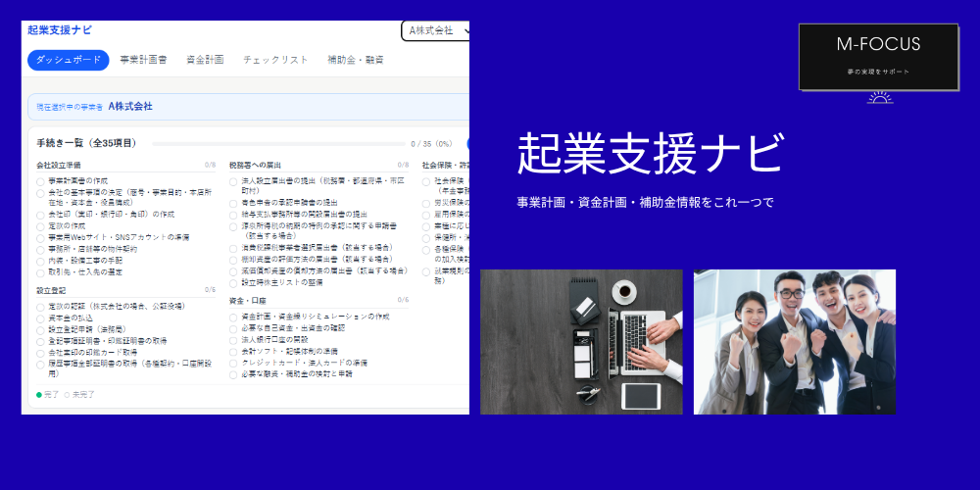This screenshot has height=490, width=980.
Task: Mark 設立時株主リストの整備 done
Action: [x=233, y=283]
